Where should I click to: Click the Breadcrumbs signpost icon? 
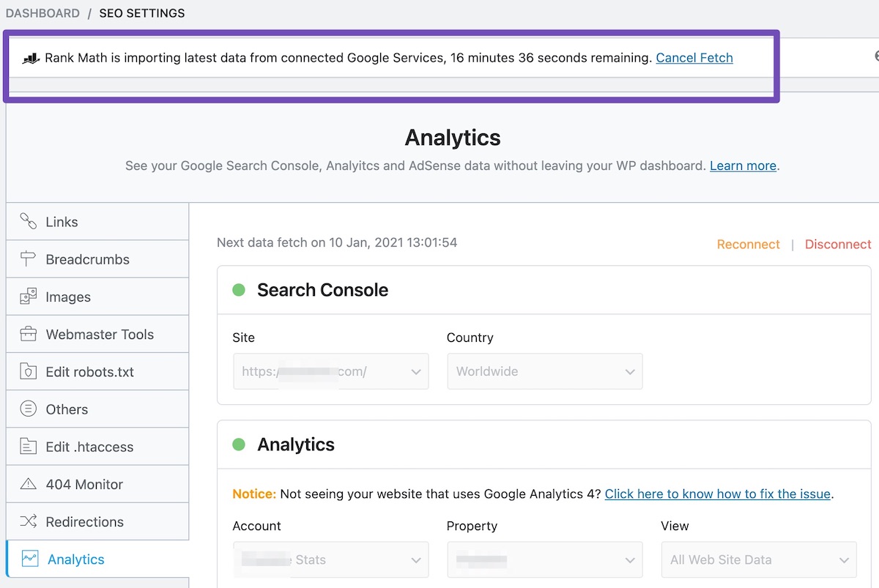pyautogui.click(x=28, y=258)
